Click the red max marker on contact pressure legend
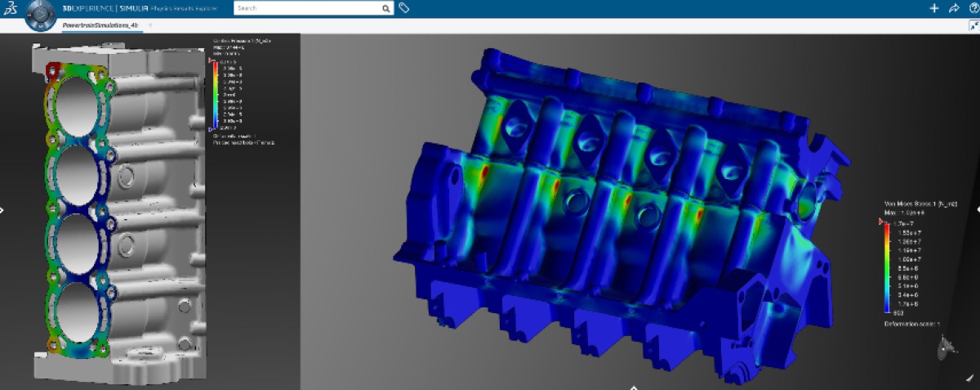Viewport: 980px width, 390px height. 212,61
